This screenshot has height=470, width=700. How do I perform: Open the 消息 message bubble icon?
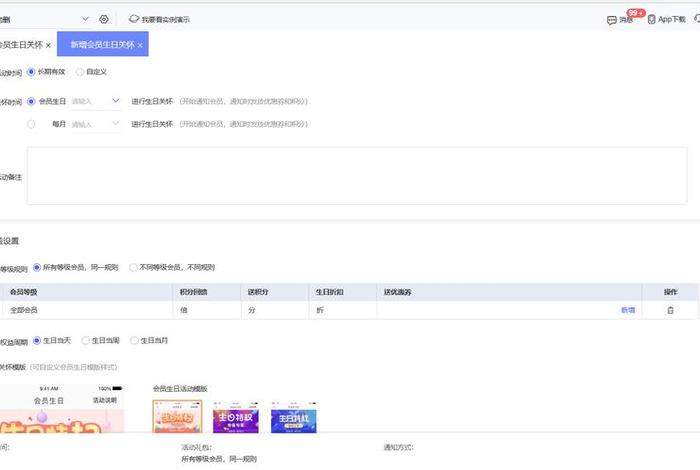point(612,20)
